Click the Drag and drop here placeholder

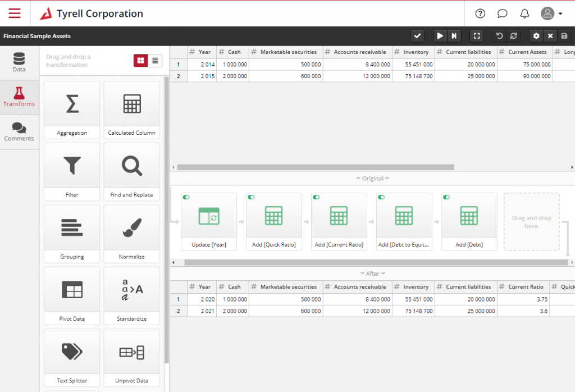pos(532,222)
